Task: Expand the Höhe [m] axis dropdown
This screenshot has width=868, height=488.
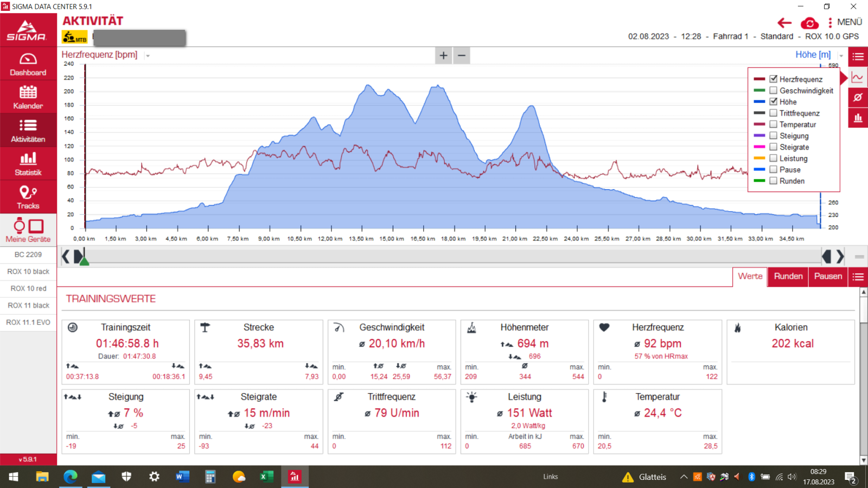Action: [841, 56]
